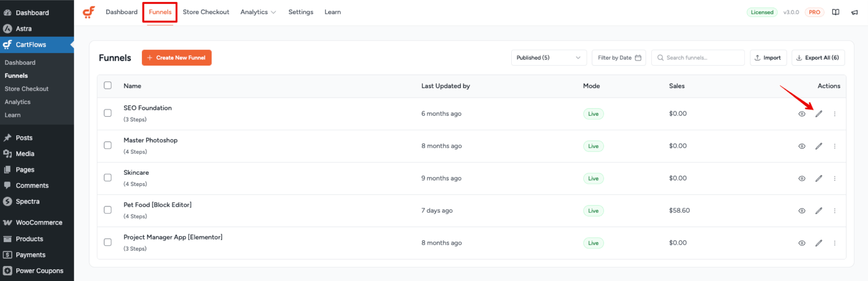This screenshot has height=281, width=868.
Task: Check the Skincare funnel checkbox
Action: click(108, 178)
